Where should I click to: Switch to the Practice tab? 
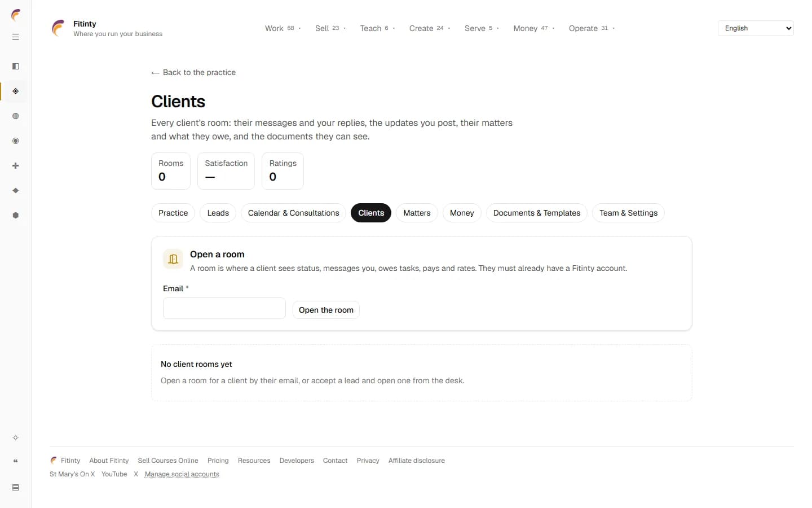click(173, 213)
